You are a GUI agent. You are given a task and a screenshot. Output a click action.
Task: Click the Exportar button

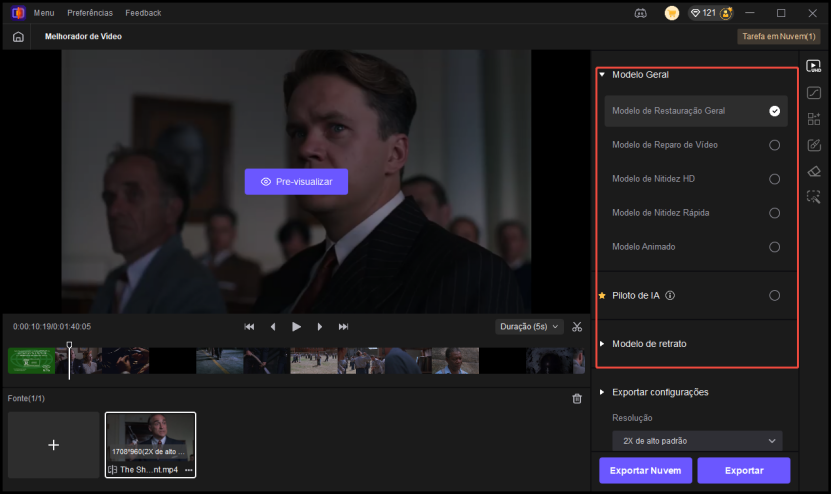(744, 471)
